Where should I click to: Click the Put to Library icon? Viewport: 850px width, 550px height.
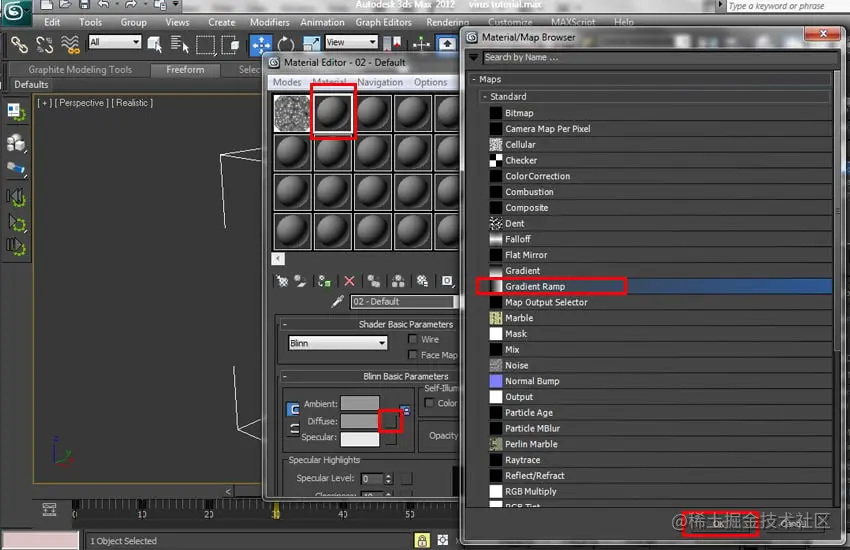(422, 281)
